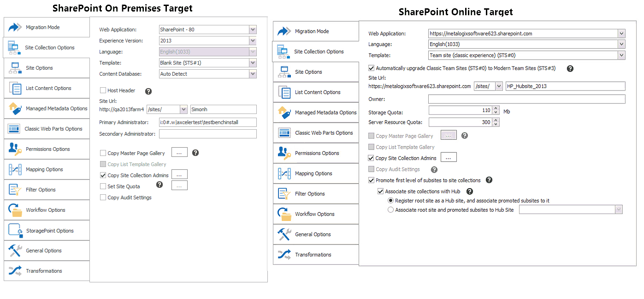
Task: Select Register root site as a Hub site radio
Action: (x=391, y=201)
